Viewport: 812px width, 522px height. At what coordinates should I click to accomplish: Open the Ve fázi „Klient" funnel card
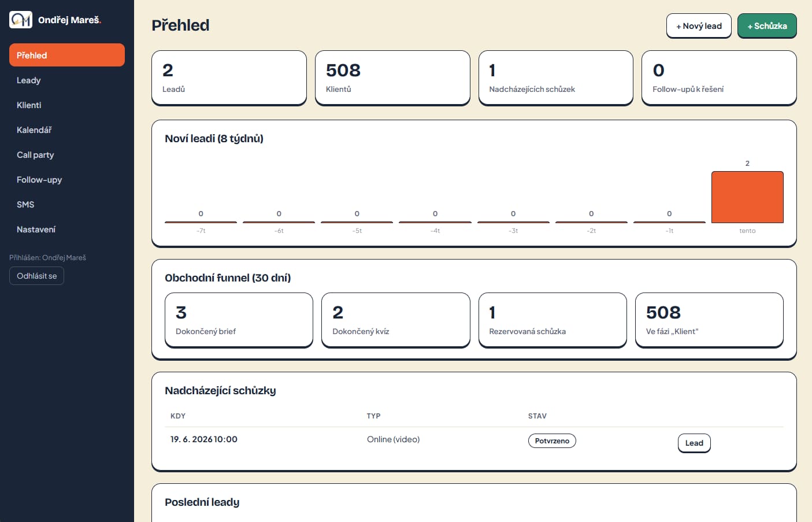click(709, 320)
